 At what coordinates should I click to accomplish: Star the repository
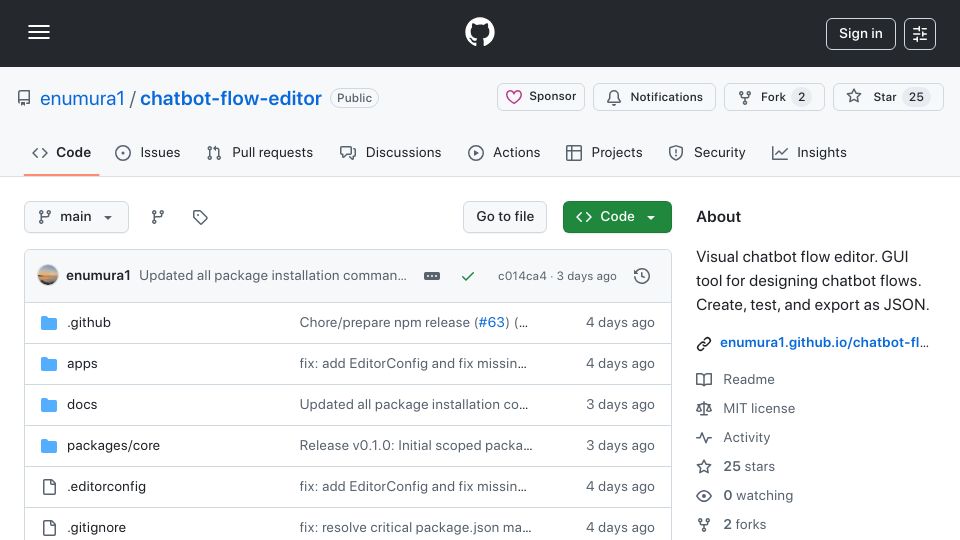(888, 97)
